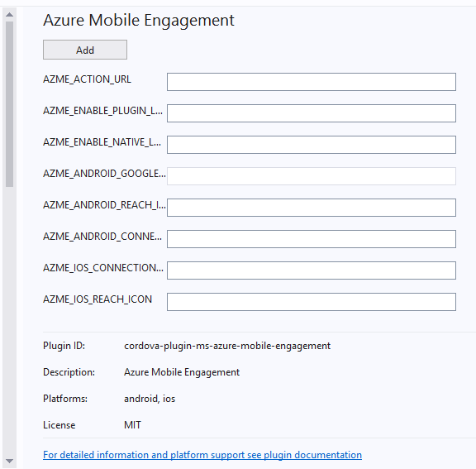Click the empty scrollbar track below the thumb
476x469 pixels.
pyautogui.click(x=9, y=322)
